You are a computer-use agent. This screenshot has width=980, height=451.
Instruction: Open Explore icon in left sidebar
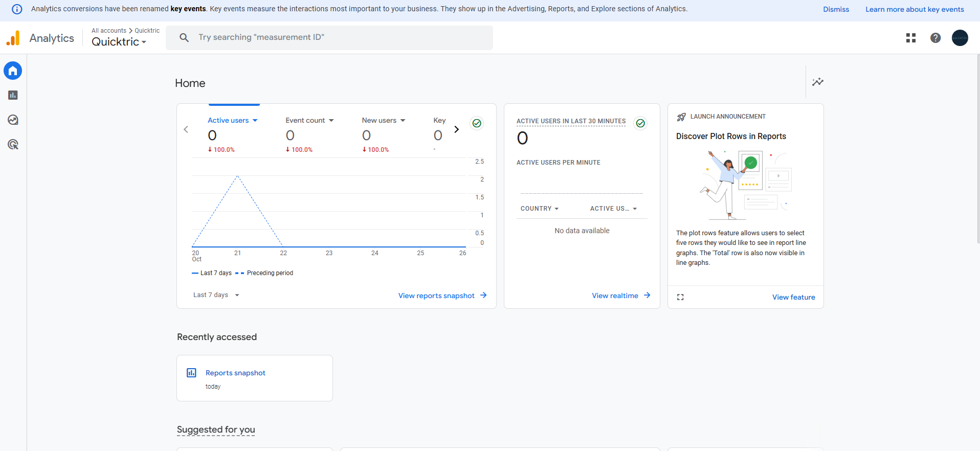(x=13, y=120)
